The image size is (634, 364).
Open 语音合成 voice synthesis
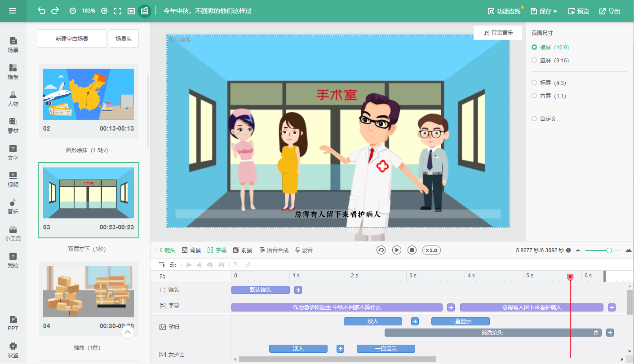pyautogui.click(x=273, y=250)
